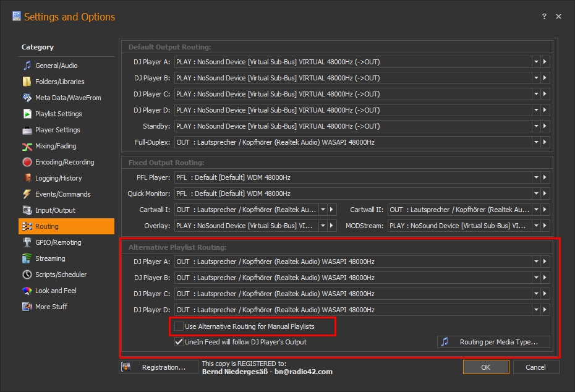The height and width of the screenshot is (392, 575).
Task: Click the GPIO/Remoting icon
Action: click(x=27, y=242)
